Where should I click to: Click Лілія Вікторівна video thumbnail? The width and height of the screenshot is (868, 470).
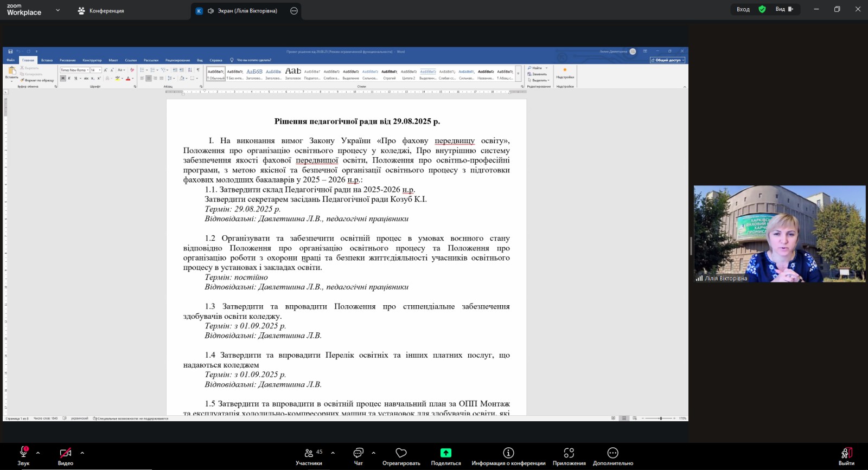coord(780,234)
